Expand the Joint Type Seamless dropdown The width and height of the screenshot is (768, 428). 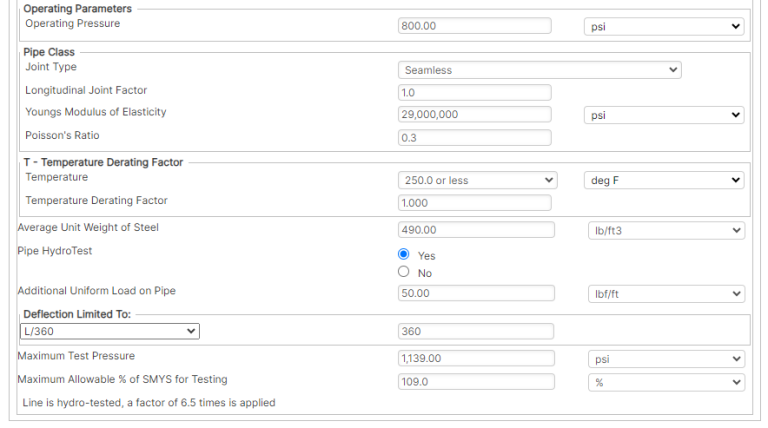pos(539,70)
